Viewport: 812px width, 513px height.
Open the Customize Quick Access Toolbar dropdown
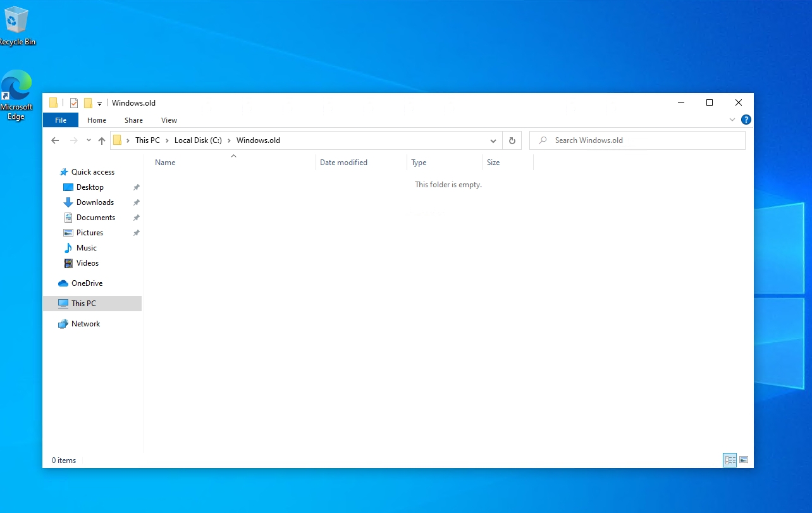pos(99,102)
